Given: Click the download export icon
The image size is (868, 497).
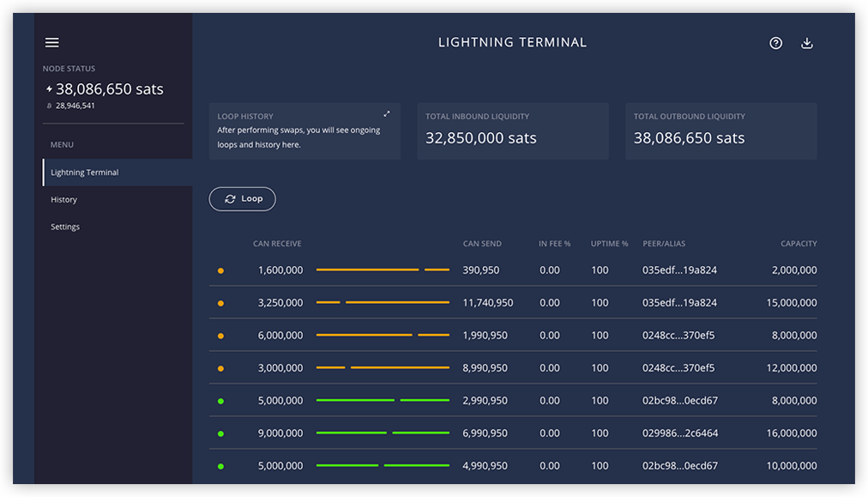Looking at the screenshot, I should pyautogui.click(x=806, y=43).
